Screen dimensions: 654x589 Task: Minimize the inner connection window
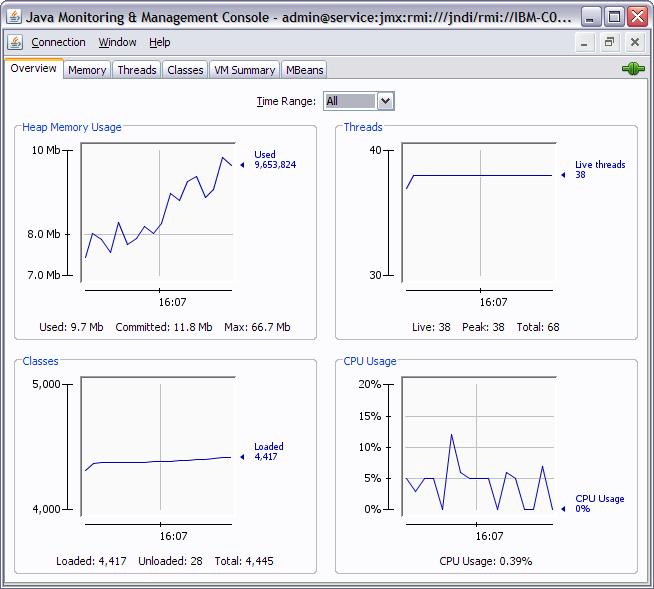coord(584,43)
